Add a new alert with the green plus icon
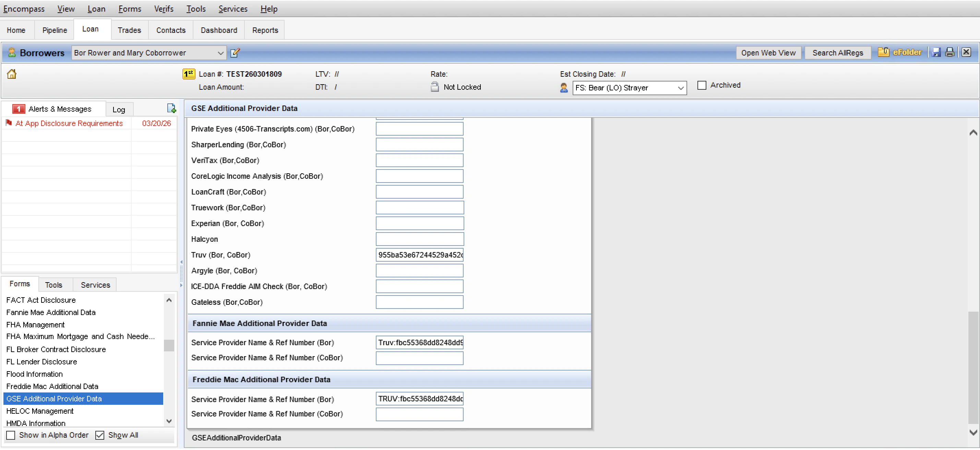This screenshot has width=980, height=450. (x=171, y=109)
